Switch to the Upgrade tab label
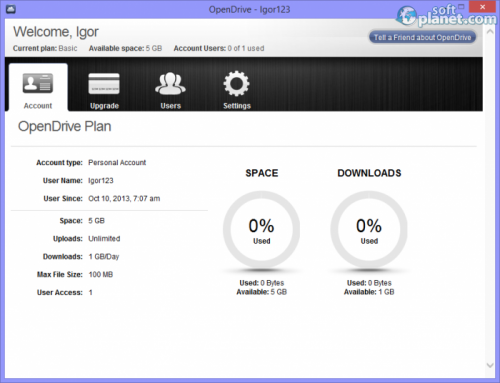 pyautogui.click(x=104, y=106)
